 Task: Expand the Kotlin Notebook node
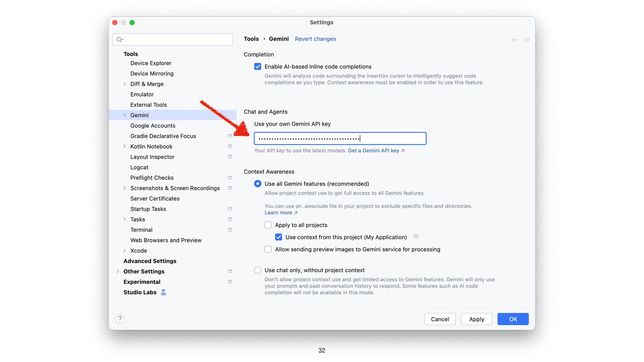point(125,146)
